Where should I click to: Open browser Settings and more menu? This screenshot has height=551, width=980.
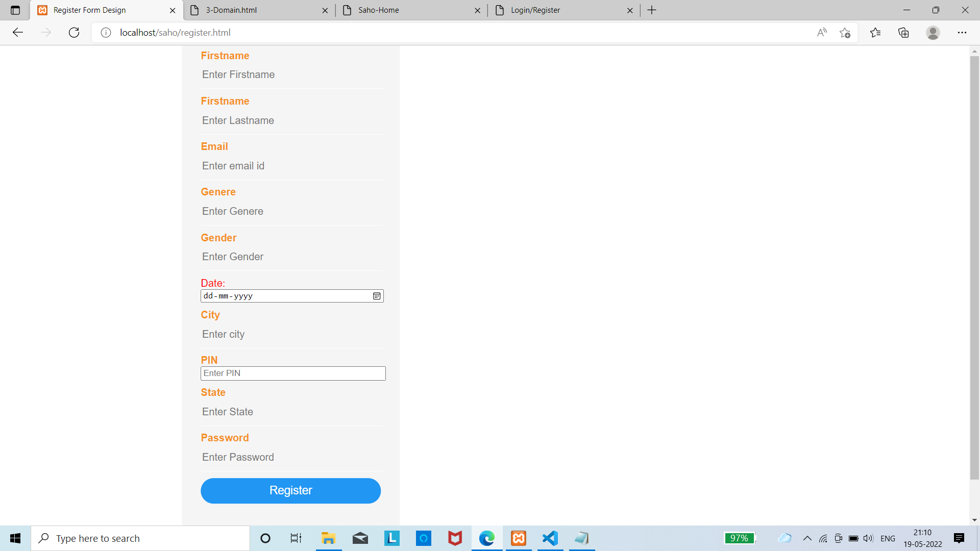[x=962, y=33]
